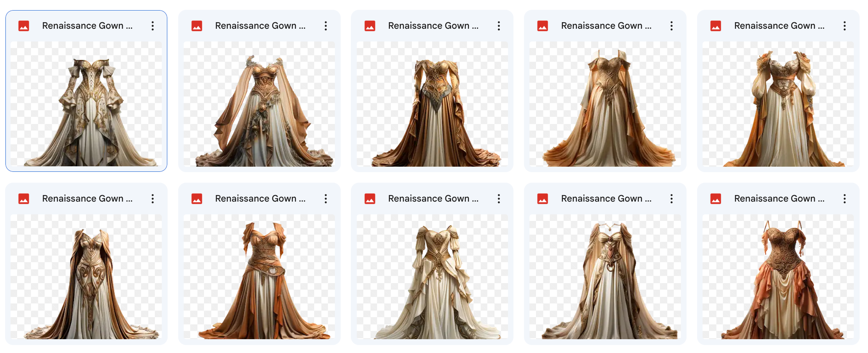Image resolution: width=868 pixels, height=353 pixels.
Task: Click the red image file icon on the selected card
Action: pyautogui.click(x=24, y=26)
